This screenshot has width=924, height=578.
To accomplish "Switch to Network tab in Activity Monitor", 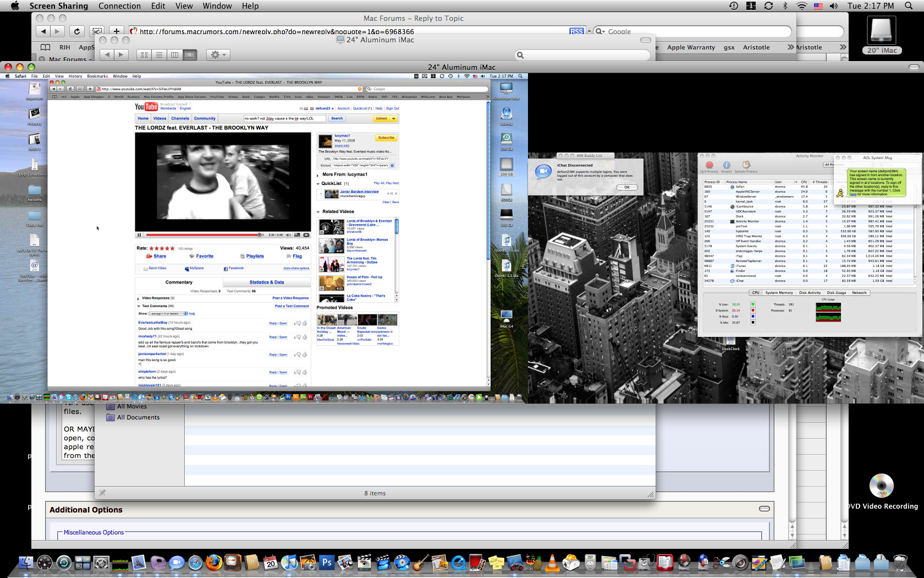I will (859, 293).
